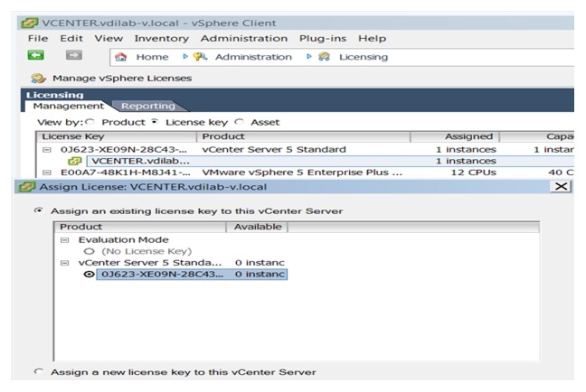586x392 pixels.
Task: Click the vSphere Client title bar icon
Action: pos(29,23)
